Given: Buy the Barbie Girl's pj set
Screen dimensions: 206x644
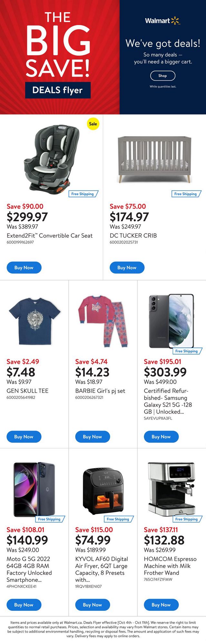Looking at the screenshot, I should [x=93, y=437].
